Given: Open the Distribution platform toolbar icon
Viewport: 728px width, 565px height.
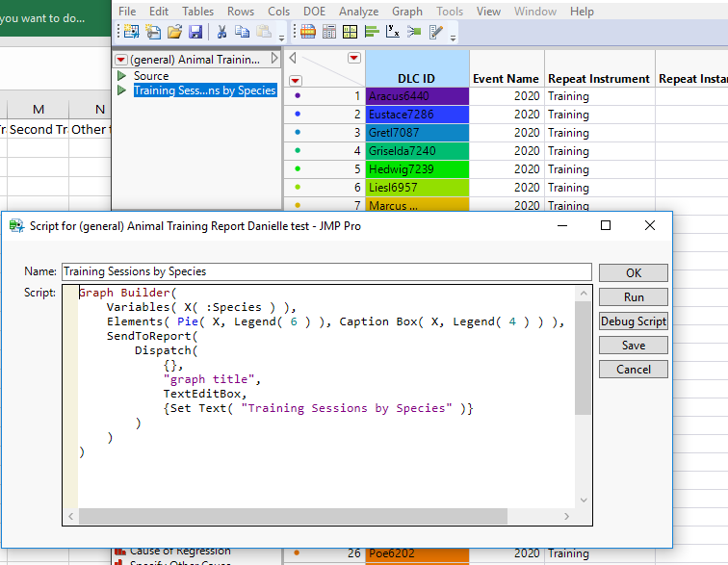Looking at the screenshot, I should coord(372,32).
